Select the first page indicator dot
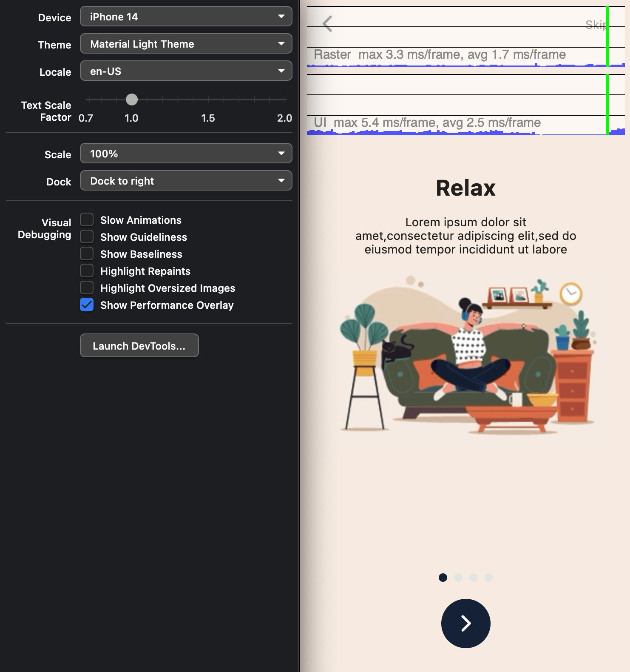 (443, 577)
